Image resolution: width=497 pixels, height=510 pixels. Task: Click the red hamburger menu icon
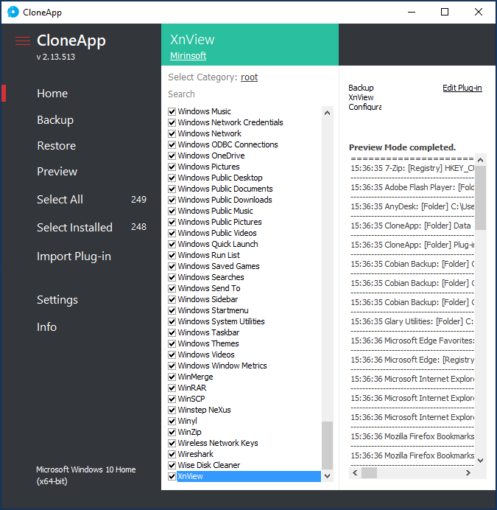coord(23,41)
